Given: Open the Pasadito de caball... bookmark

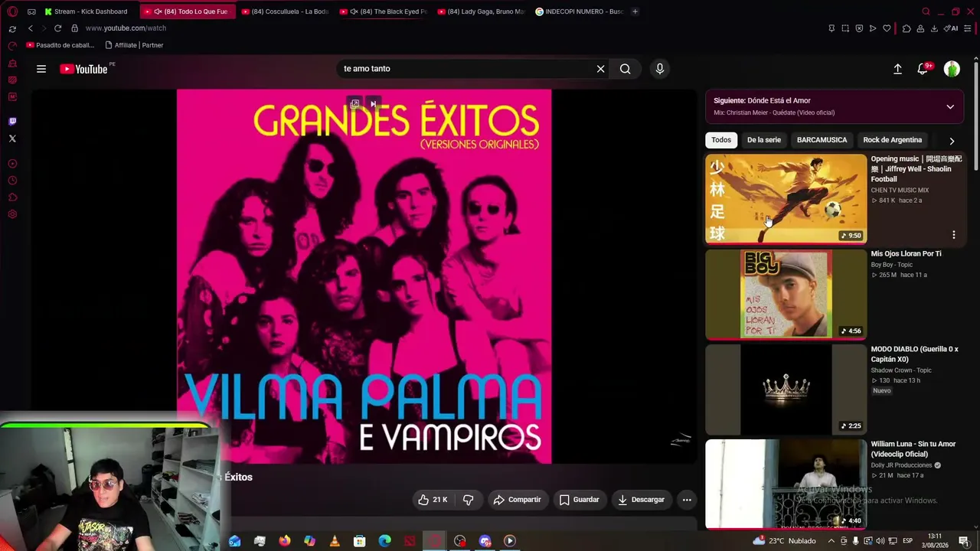Looking at the screenshot, I should (60, 45).
